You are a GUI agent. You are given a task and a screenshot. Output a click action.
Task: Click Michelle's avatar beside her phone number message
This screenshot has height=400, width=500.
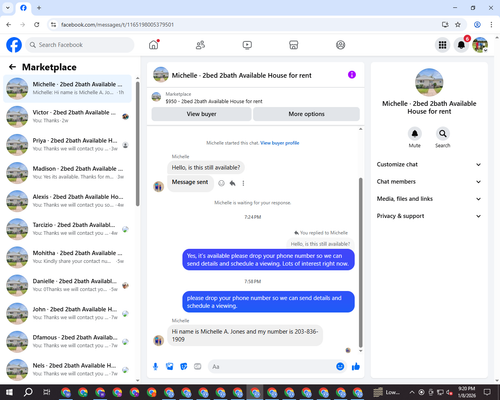tap(158, 340)
